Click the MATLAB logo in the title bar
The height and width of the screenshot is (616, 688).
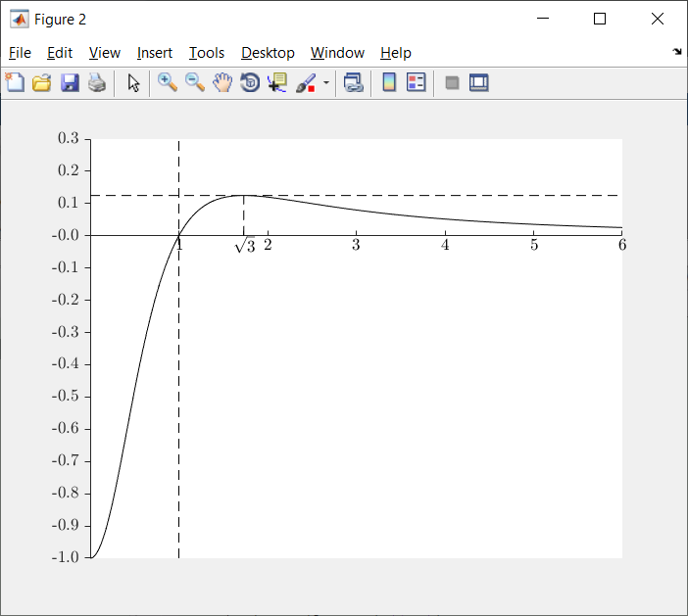(x=20, y=20)
